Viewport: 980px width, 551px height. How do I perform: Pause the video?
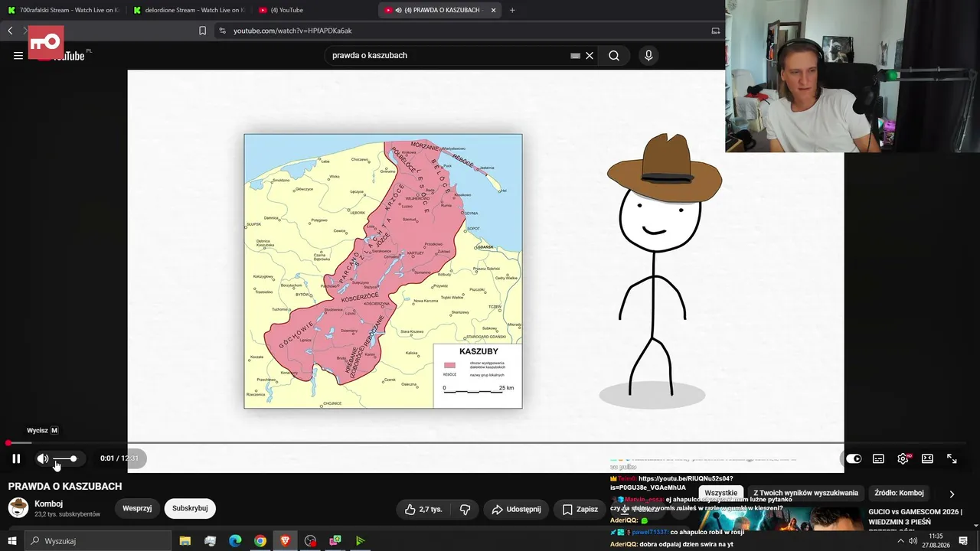tap(16, 458)
